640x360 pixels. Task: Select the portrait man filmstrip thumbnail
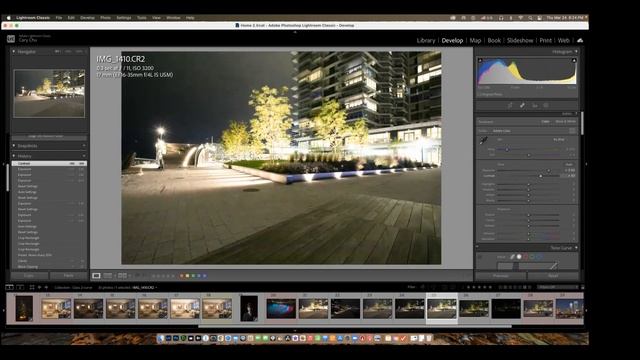pos(249,308)
